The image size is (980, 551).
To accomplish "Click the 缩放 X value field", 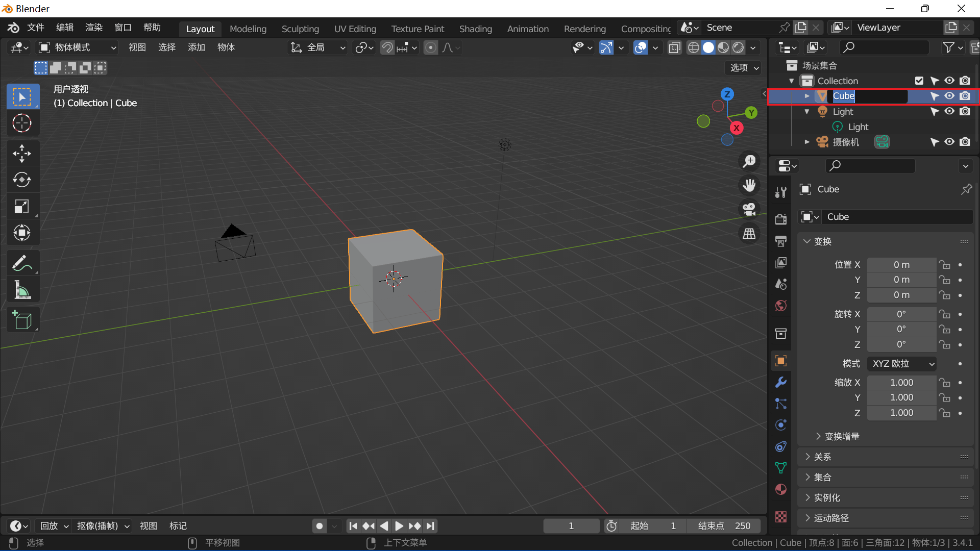I will click(x=901, y=383).
